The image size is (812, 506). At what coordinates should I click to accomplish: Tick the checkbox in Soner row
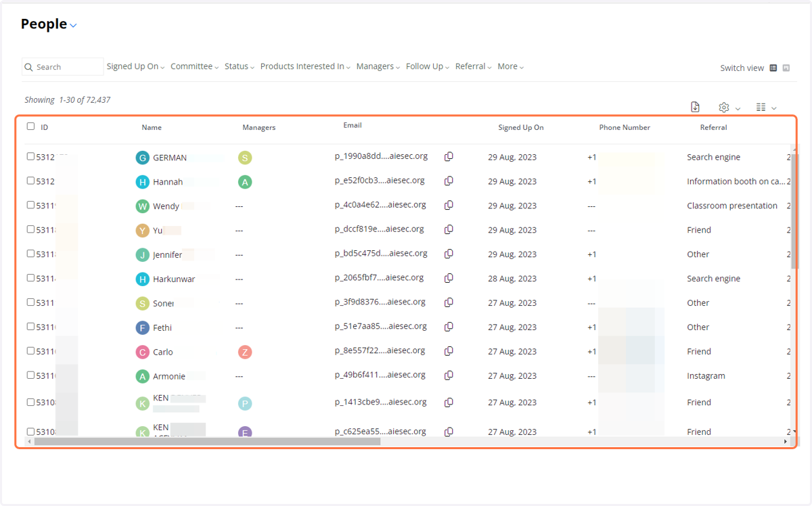tap(30, 302)
